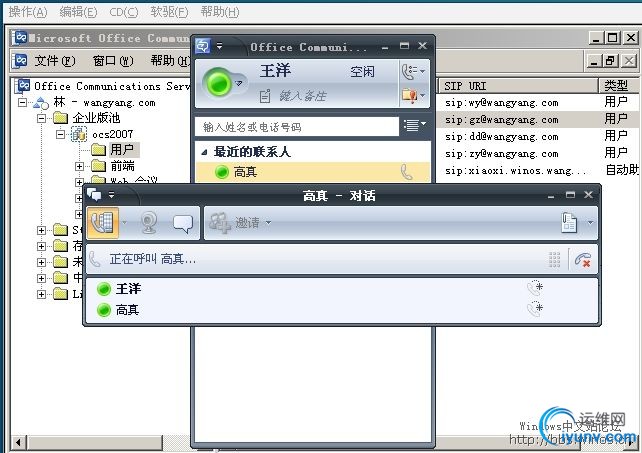This screenshot has width=642, height=453.
Task: Click 高真 in conversation participant list
Action: 127,310
